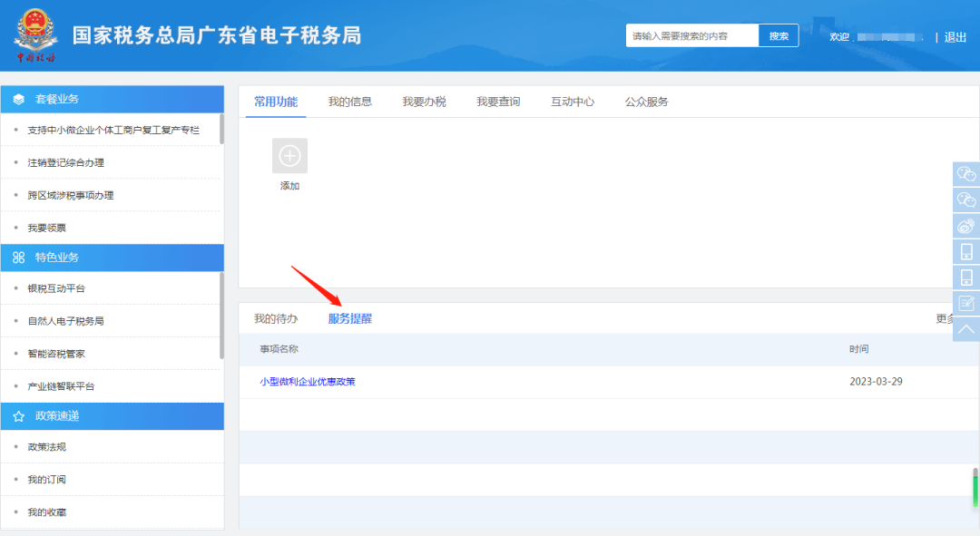The width and height of the screenshot is (980, 536).
Task: Click the mobile phone icon above the edit icon
Action: [966, 278]
